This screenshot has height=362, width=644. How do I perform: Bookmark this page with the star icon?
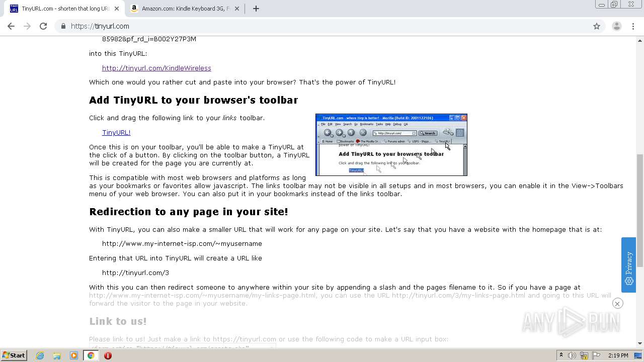[x=597, y=26]
